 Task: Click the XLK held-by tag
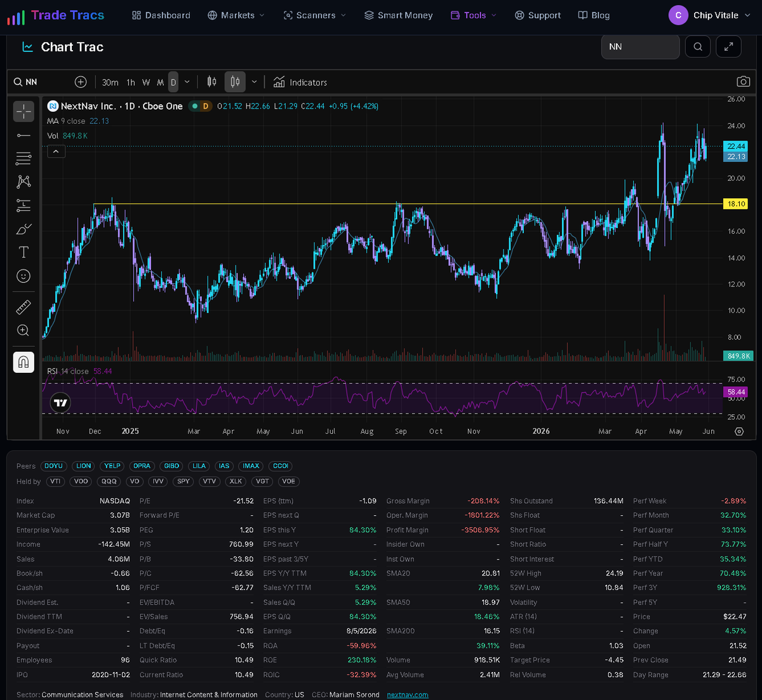point(236,481)
